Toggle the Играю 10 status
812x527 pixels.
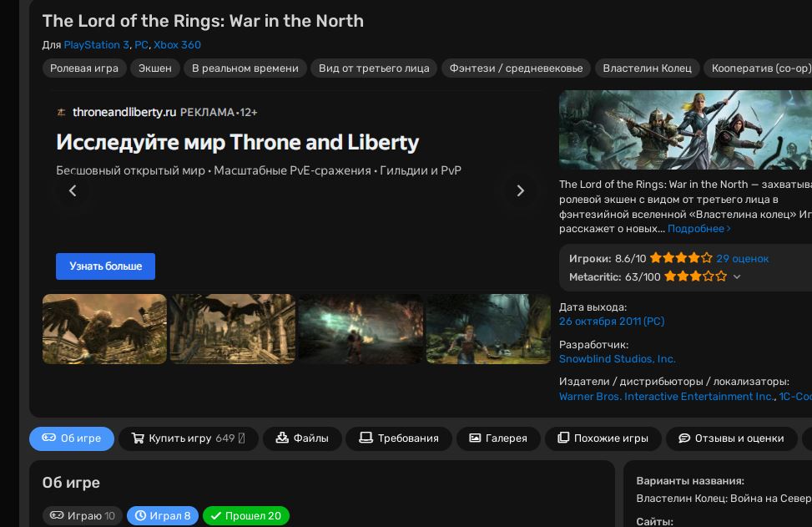coord(83,515)
